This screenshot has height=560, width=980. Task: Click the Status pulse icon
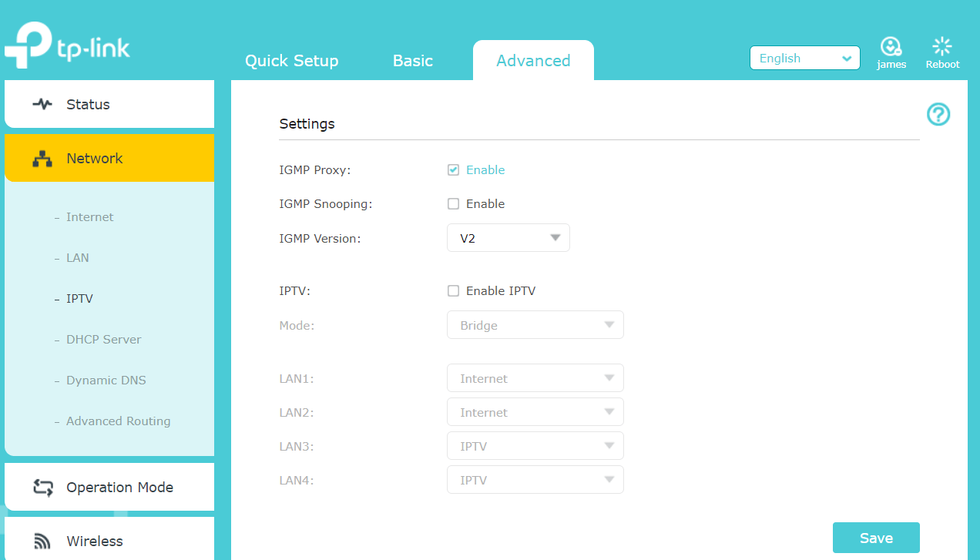[x=42, y=104]
